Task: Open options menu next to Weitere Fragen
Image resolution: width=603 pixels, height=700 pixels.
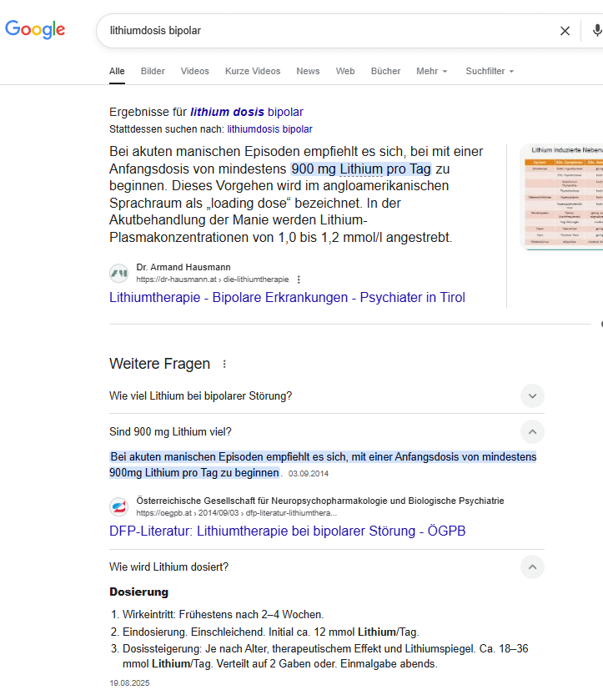Action: coord(224,364)
